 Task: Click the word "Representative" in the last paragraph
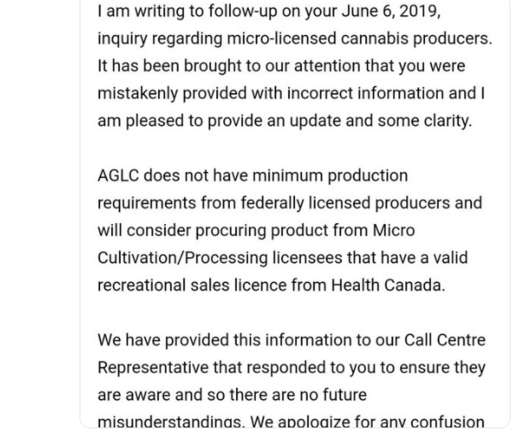[153, 368]
